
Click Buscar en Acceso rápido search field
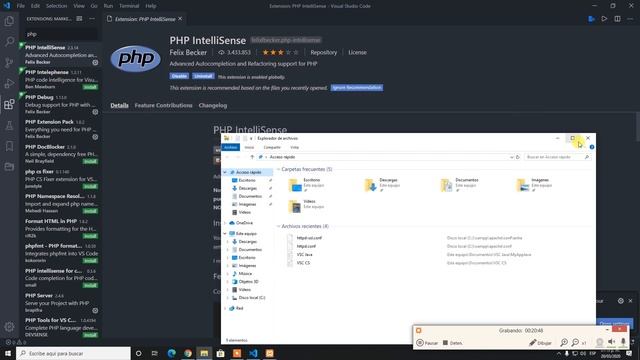tap(557, 157)
